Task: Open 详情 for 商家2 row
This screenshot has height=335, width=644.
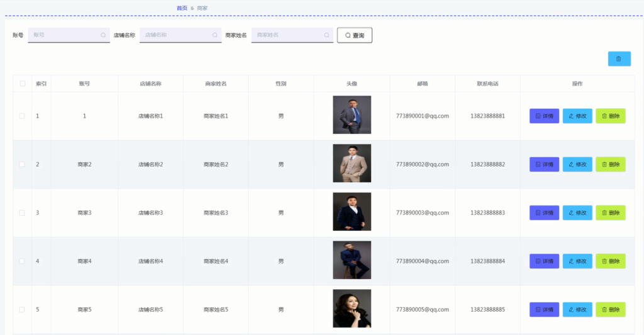Action: pos(544,165)
